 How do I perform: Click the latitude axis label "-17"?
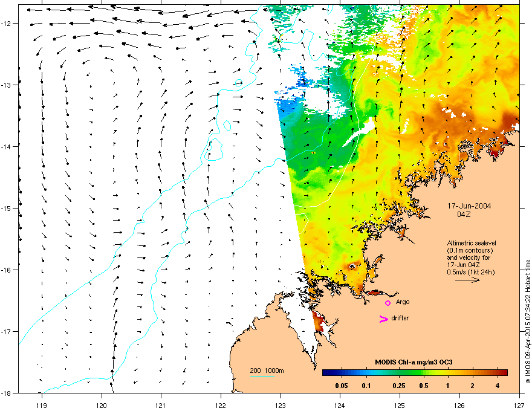(x=7, y=332)
